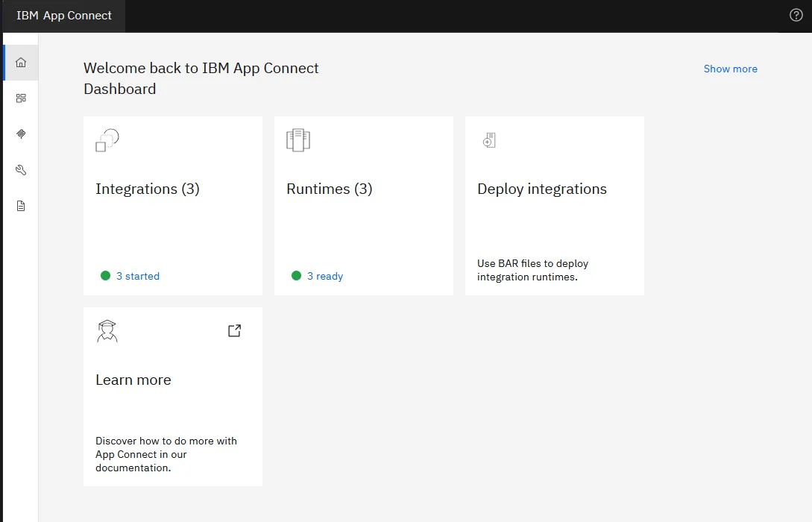The image size is (812, 522).
Task: Click the Integrations card icon
Action: pyautogui.click(x=107, y=140)
